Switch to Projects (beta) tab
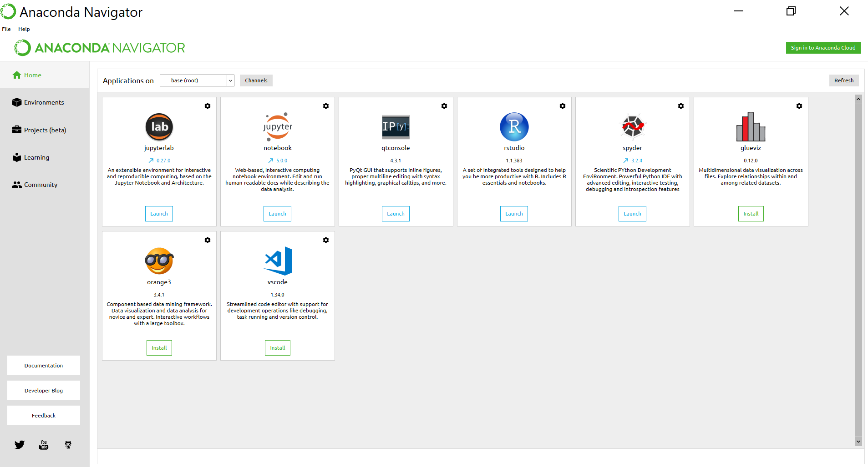The height and width of the screenshot is (467, 868). click(x=45, y=130)
